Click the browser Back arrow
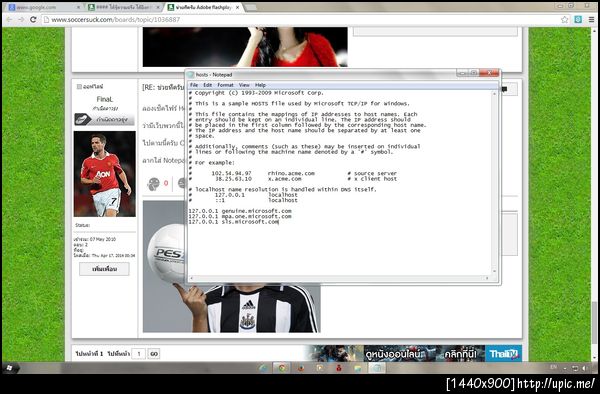This screenshot has height=394, width=600. [x=9, y=20]
